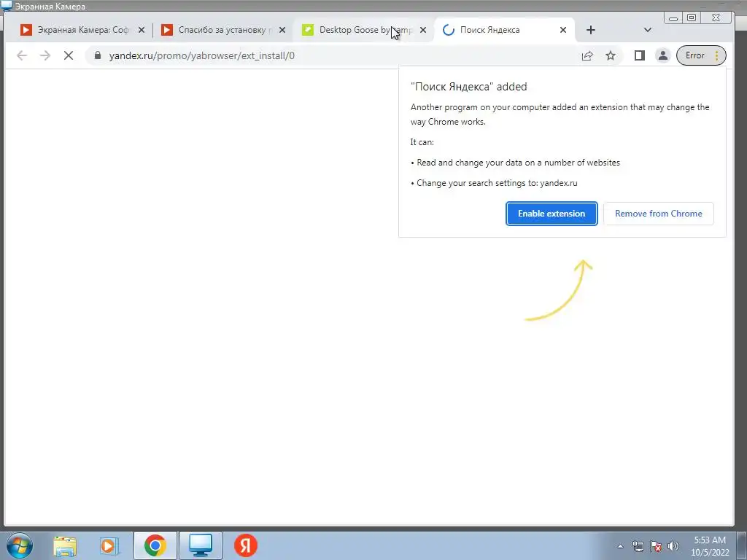This screenshot has width=747, height=560.
Task: Go forward to the next page
Action: pos(45,55)
